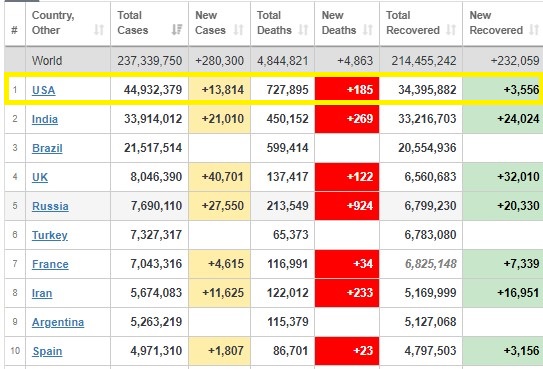Click Total Cases sort arrow icon
The image size is (543, 369).
tap(177, 30)
